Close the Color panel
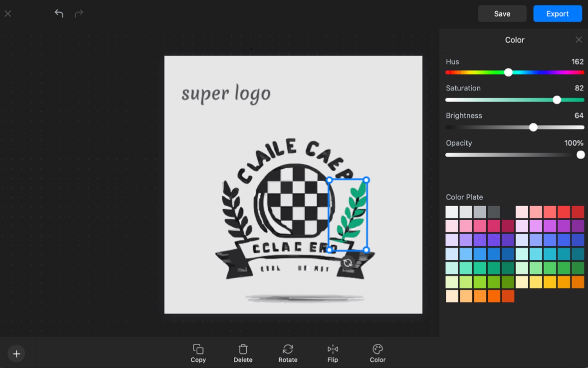 579,40
